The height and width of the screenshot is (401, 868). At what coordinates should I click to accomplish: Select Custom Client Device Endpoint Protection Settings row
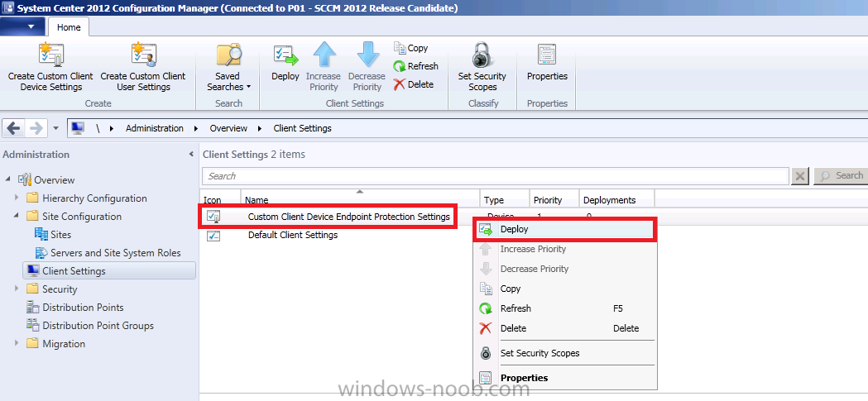(x=348, y=217)
